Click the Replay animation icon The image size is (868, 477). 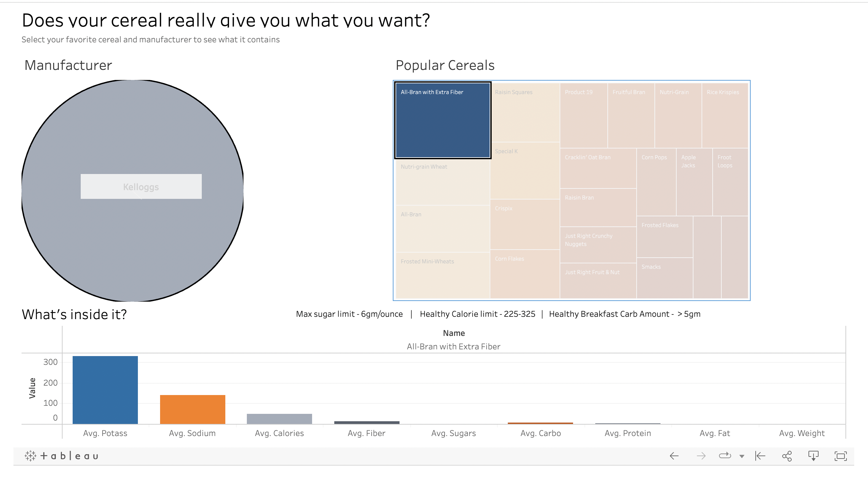tap(725, 456)
